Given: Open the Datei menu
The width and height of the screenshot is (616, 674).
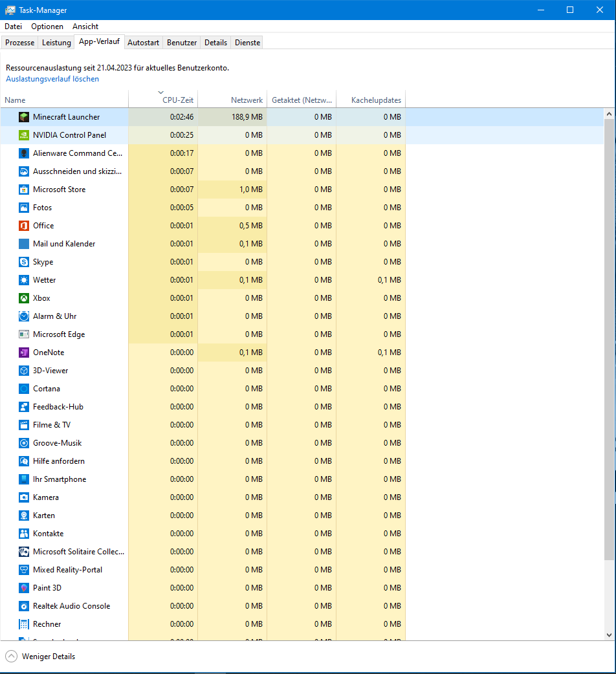Looking at the screenshot, I should pyautogui.click(x=14, y=27).
